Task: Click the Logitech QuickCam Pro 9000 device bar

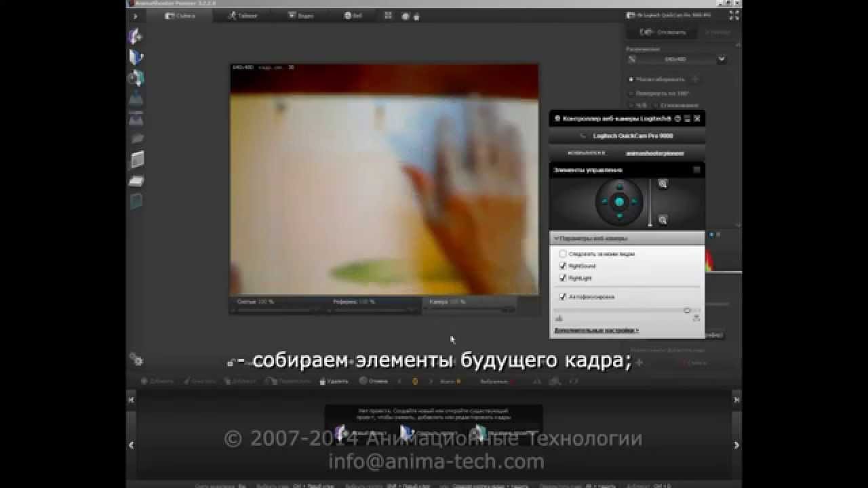Action: pos(627,136)
